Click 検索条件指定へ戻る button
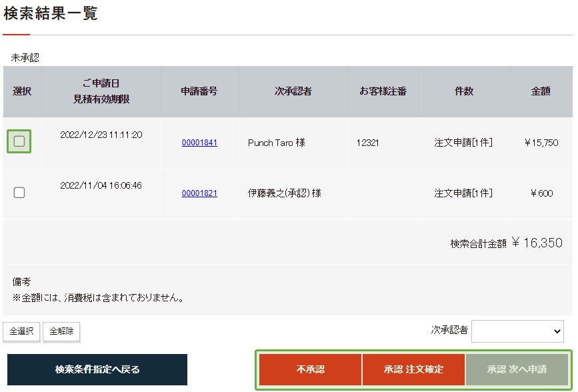 [97, 369]
